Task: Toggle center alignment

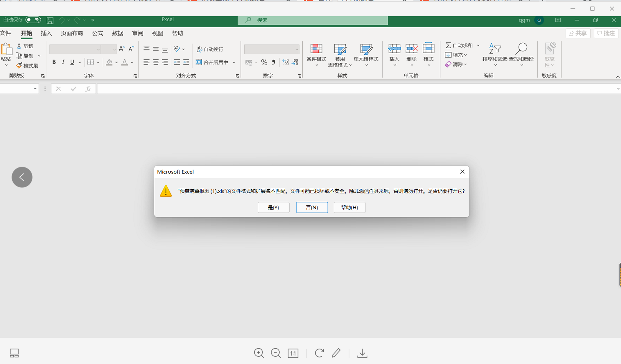Action: click(x=155, y=62)
